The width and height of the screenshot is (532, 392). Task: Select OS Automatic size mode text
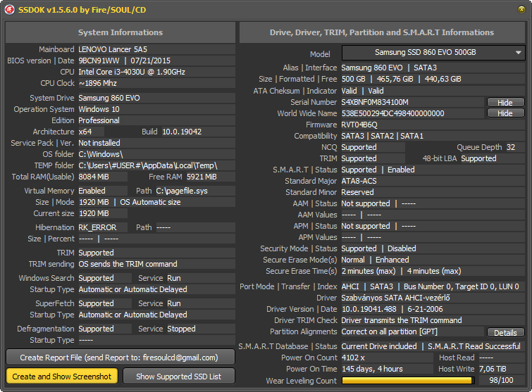pyautogui.click(x=150, y=202)
